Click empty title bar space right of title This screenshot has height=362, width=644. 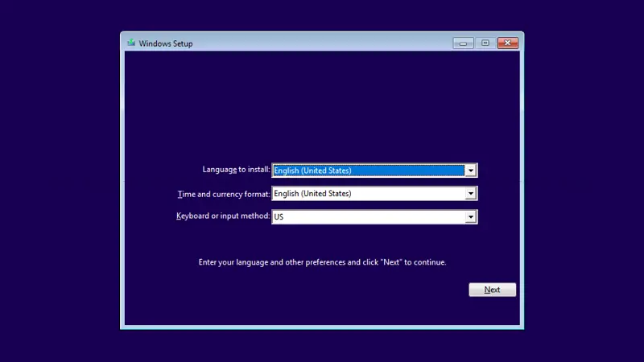(322, 43)
